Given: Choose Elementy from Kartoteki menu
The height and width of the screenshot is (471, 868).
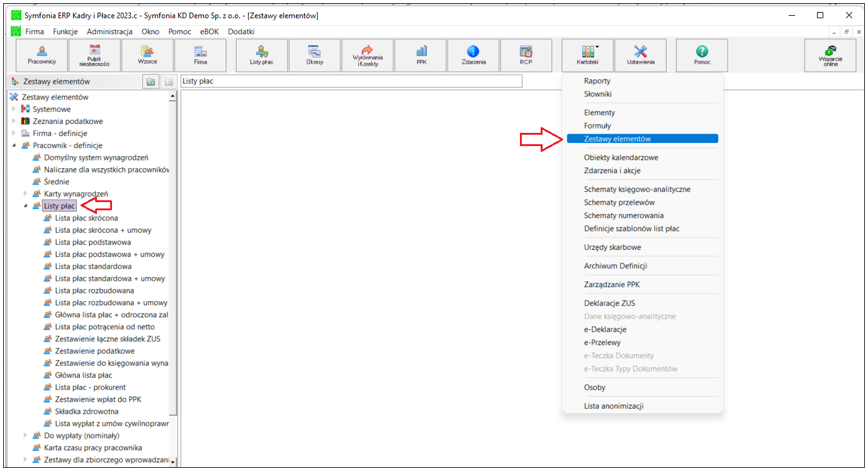Looking at the screenshot, I should (x=642, y=113).
